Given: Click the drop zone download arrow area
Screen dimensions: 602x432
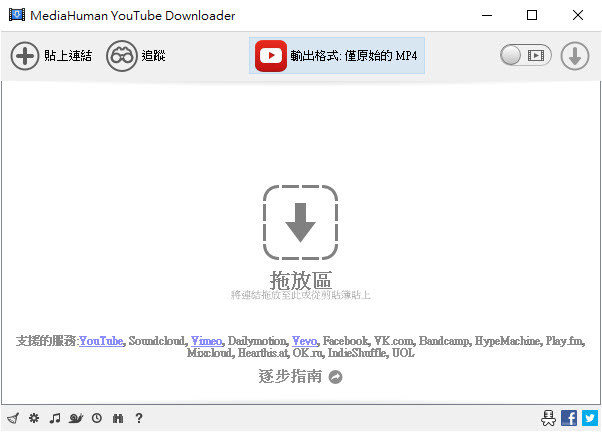Looking at the screenshot, I should point(300,221).
